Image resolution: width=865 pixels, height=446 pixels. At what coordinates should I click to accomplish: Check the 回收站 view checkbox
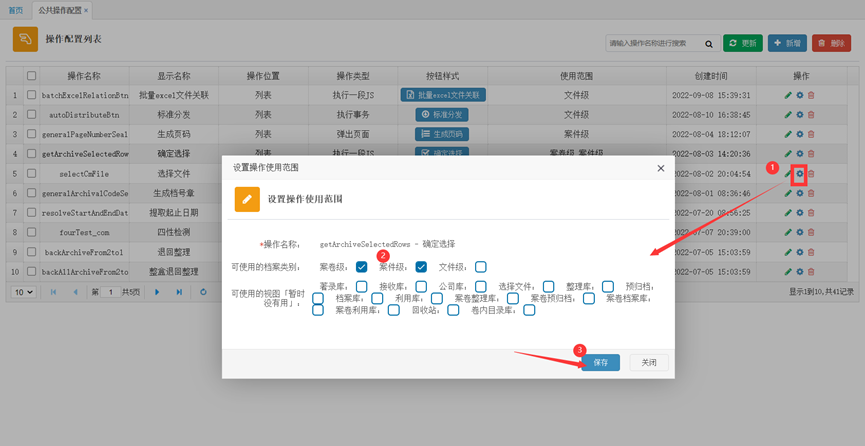453,310
